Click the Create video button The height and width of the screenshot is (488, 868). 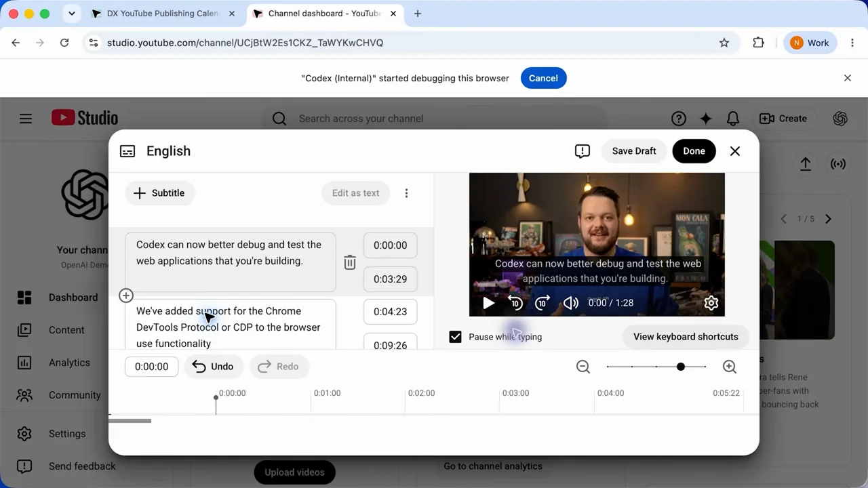point(783,119)
